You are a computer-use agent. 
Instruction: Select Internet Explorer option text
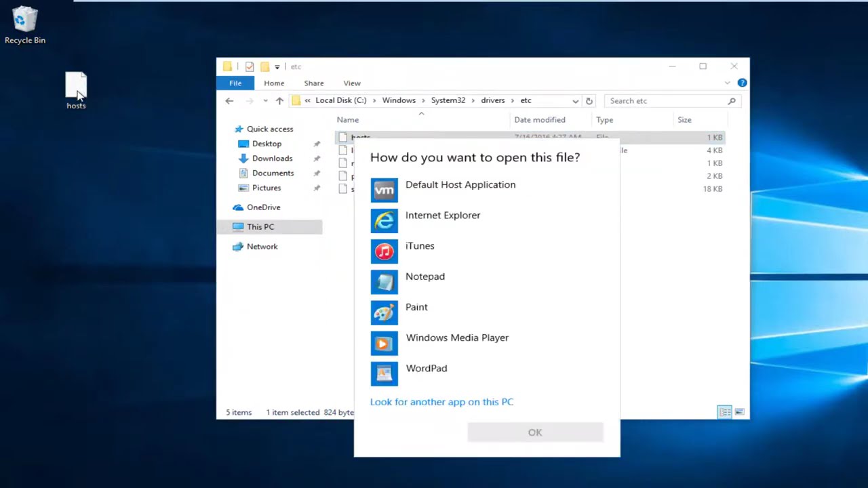tap(443, 216)
